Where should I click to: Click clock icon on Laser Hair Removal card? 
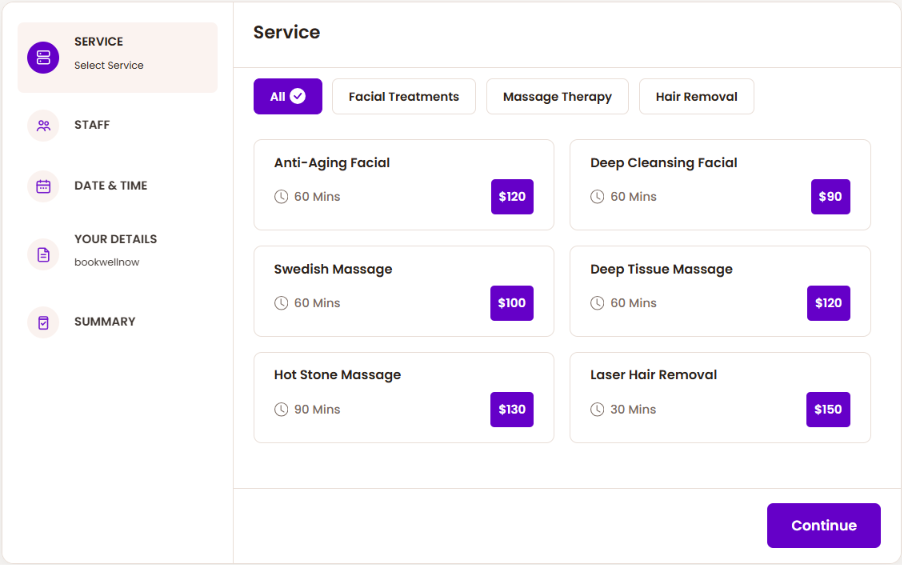click(597, 410)
